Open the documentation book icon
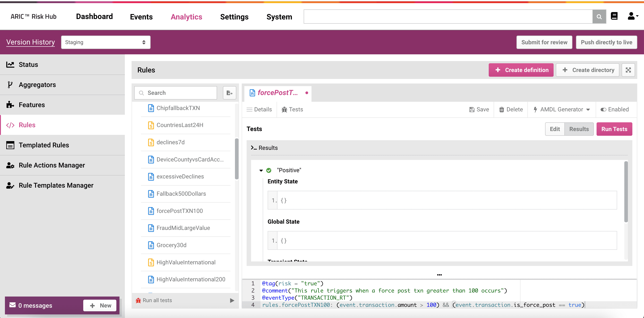Viewport: 644px width, 318px height. tap(614, 16)
